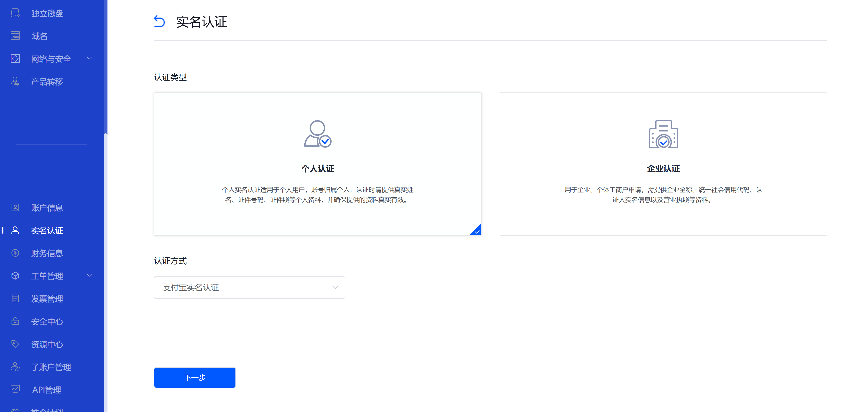The image size is (868, 412).
Task: Click the 个人认证 person-check icon
Action: coord(317,134)
